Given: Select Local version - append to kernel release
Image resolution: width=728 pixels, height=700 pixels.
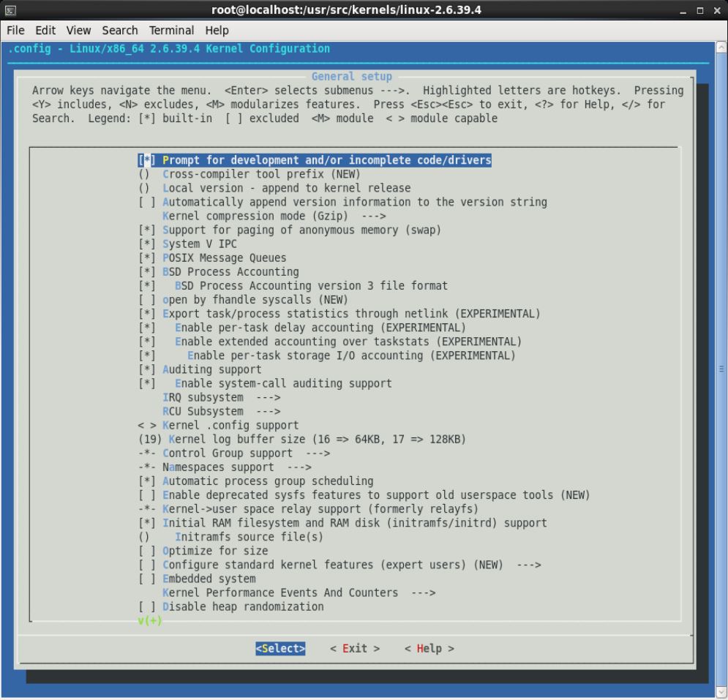Looking at the screenshot, I should pos(274,188).
